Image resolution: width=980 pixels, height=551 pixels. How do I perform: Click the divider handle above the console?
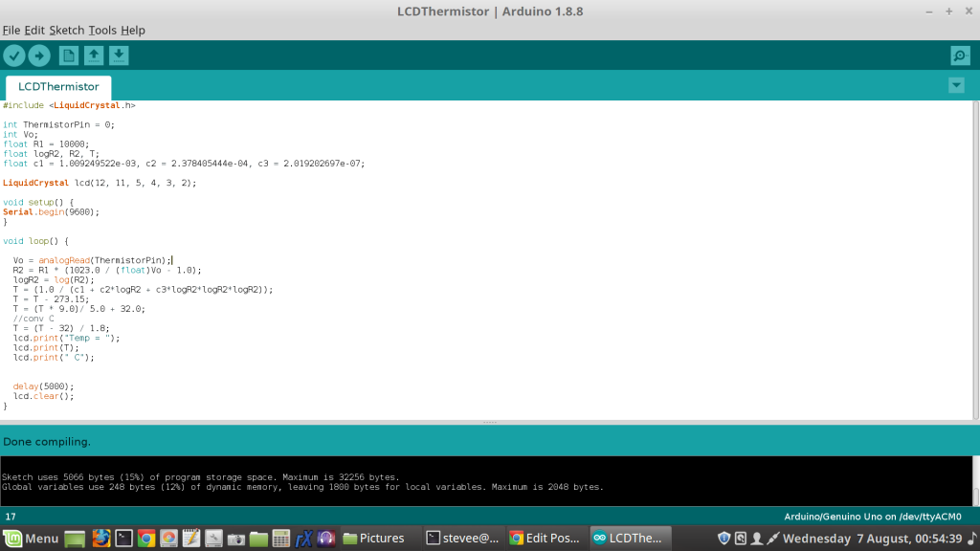[x=490, y=423]
